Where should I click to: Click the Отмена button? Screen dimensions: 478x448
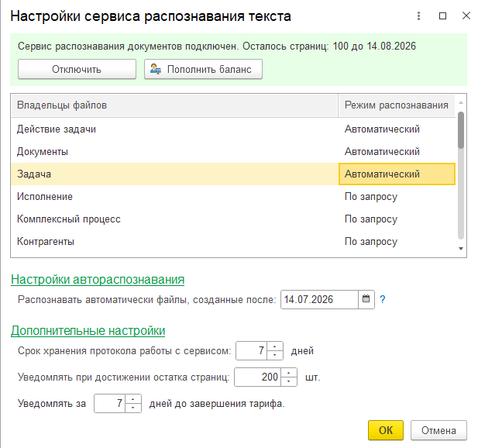coord(438,430)
